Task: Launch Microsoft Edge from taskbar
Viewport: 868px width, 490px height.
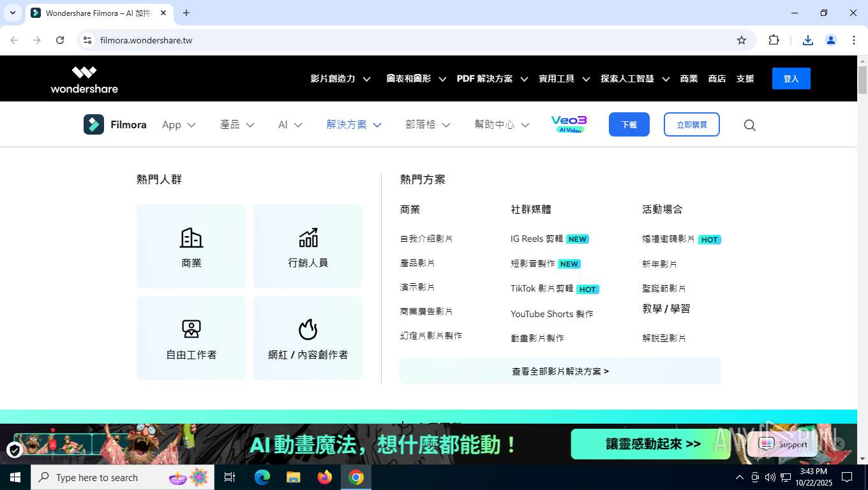Action: [x=262, y=477]
